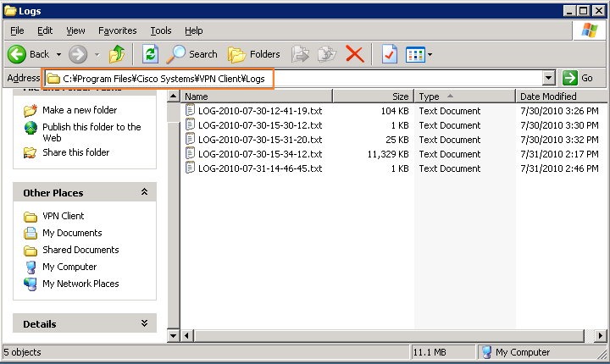Sort by the Date Modified column header
This screenshot has width=610, height=364.
[562, 96]
